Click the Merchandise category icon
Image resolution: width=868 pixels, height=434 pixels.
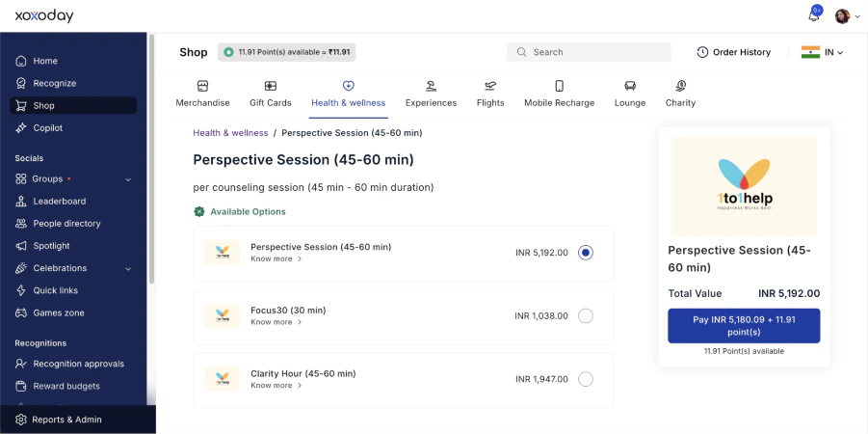click(x=202, y=86)
